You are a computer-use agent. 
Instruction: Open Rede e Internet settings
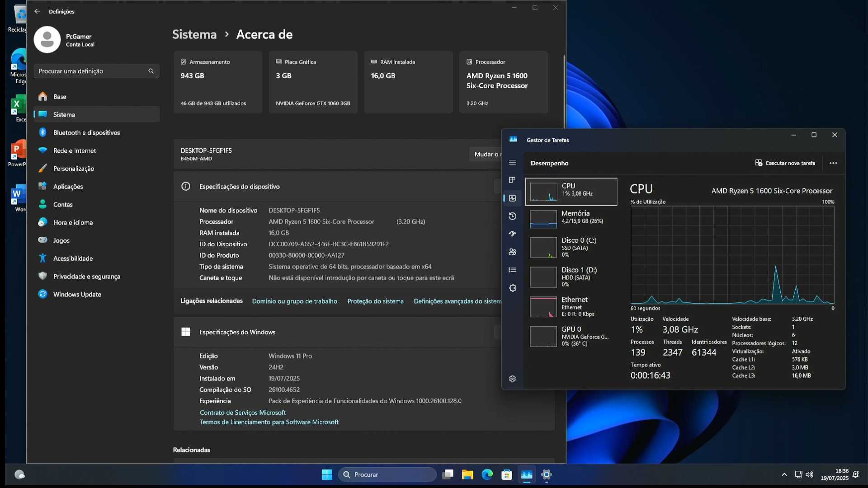96,150
